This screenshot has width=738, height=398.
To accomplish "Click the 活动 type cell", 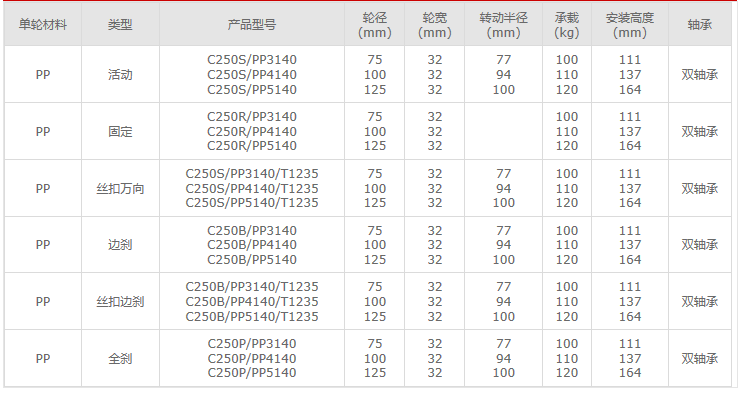I will point(120,74).
